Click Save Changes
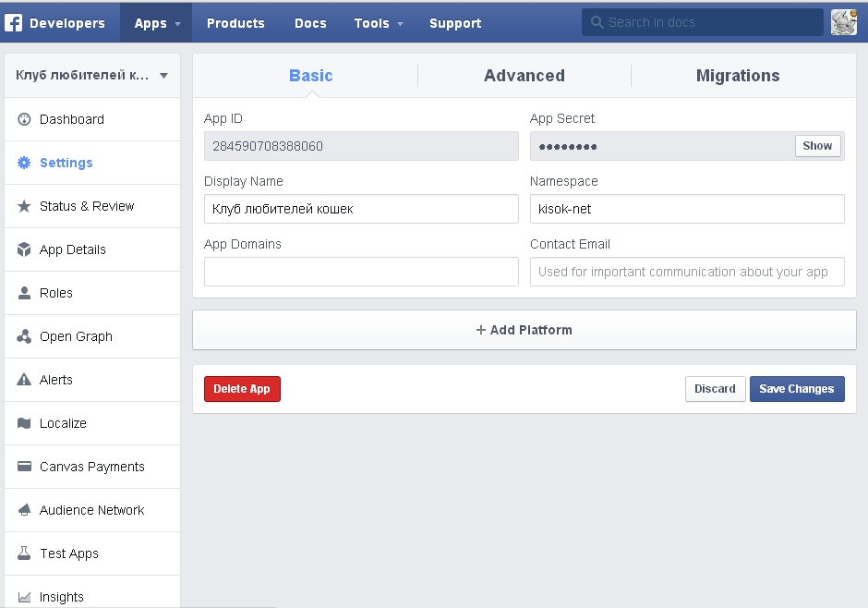 click(x=797, y=389)
